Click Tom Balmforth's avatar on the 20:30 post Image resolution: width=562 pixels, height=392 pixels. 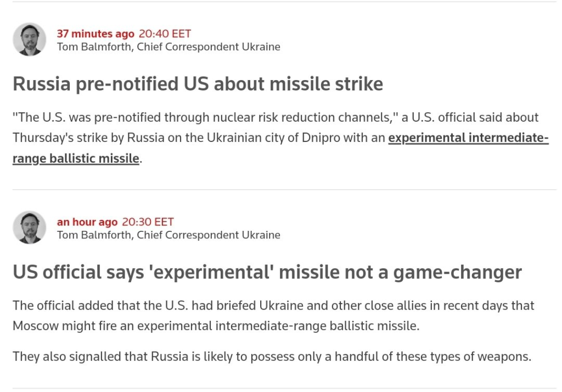click(x=30, y=228)
